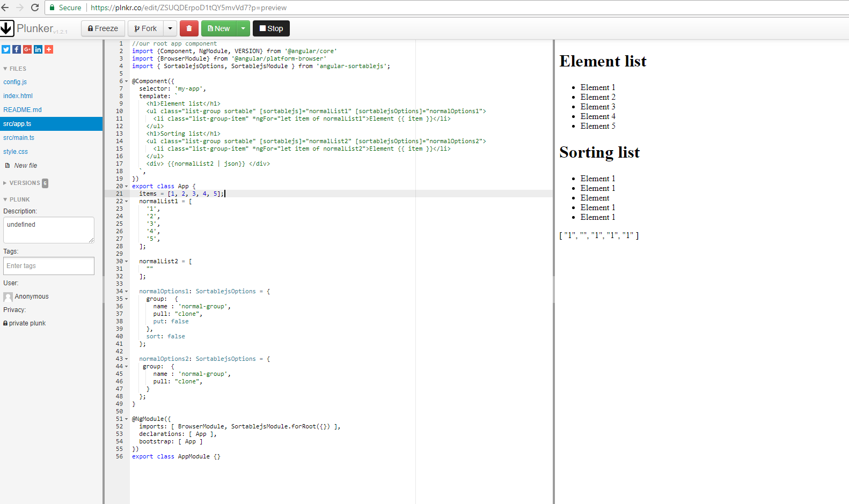Fold code at line 30 normalList2
The width and height of the screenshot is (849, 504).
[127, 262]
